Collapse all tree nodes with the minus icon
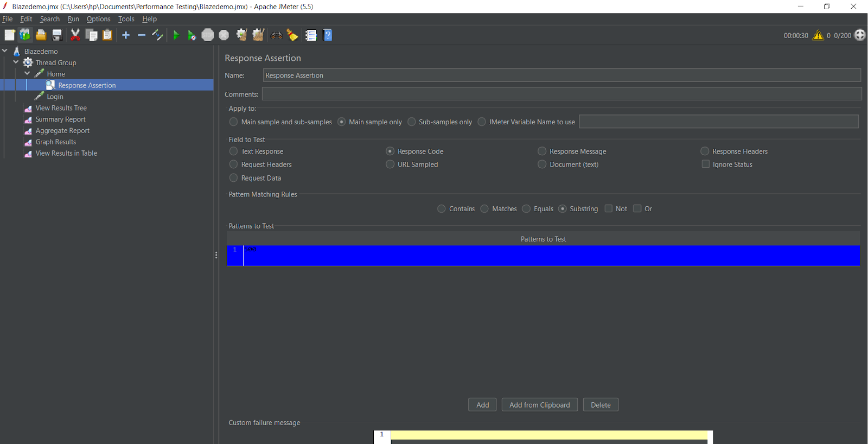This screenshot has height=444, width=868. pyautogui.click(x=142, y=35)
